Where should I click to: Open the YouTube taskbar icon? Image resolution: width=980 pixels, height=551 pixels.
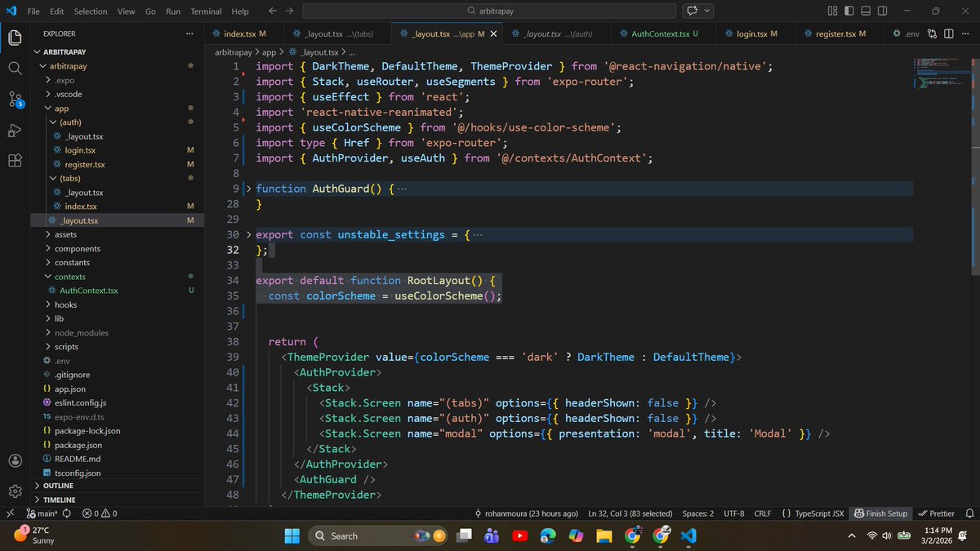click(519, 535)
